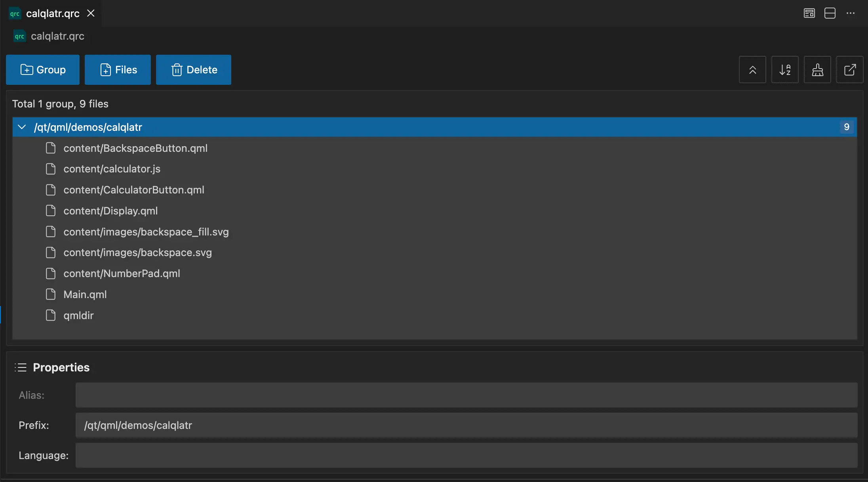Click the split editor icon in the tab bar

click(830, 13)
